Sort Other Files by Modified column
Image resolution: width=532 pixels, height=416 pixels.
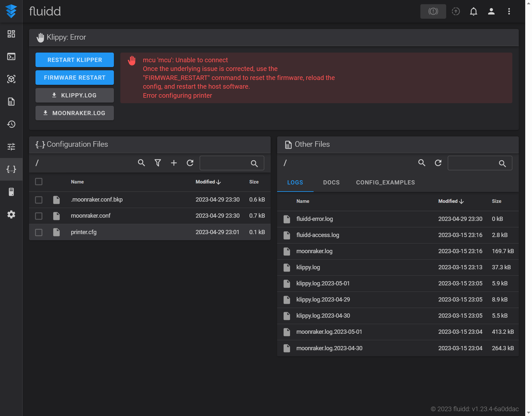coord(451,201)
